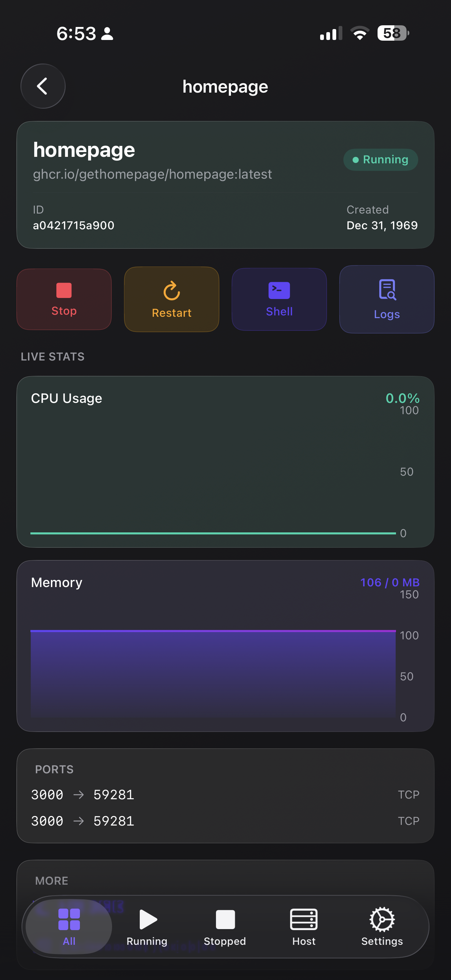Tap the second TCP port mapping row
The width and height of the screenshot is (451, 980).
pos(225,821)
